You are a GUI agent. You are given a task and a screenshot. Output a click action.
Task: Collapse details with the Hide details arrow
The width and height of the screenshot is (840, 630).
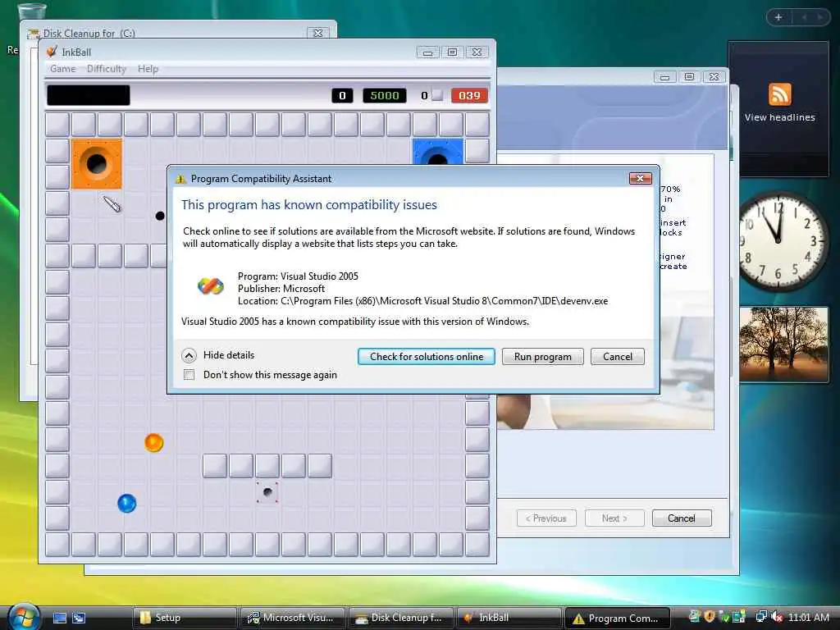pyautogui.click(x=189, y=356)
